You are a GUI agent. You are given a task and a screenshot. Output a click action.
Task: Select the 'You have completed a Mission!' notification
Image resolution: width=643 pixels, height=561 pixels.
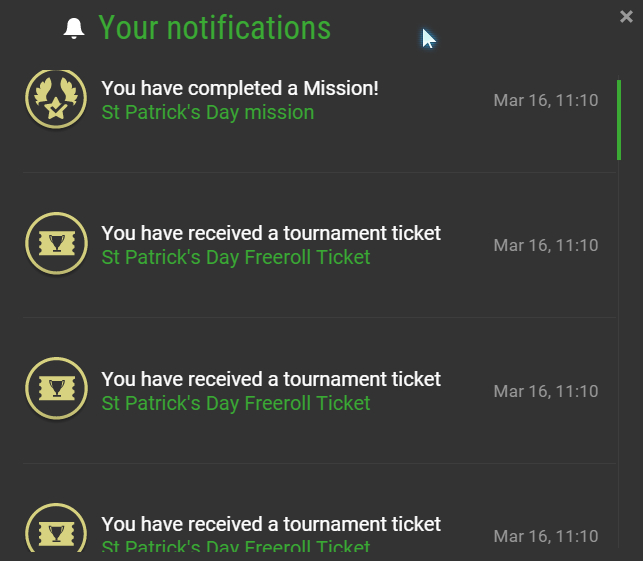(x=239, y=88)
